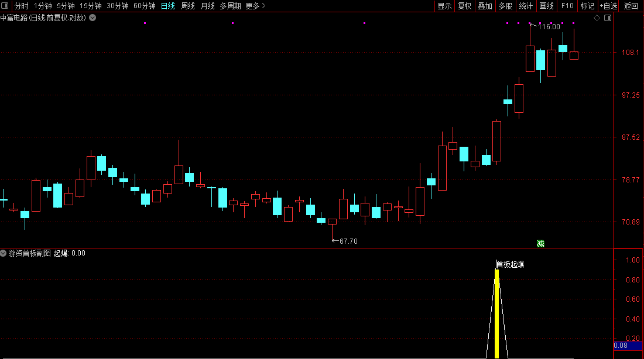Click the 67.70 low price label

[348, 241]
